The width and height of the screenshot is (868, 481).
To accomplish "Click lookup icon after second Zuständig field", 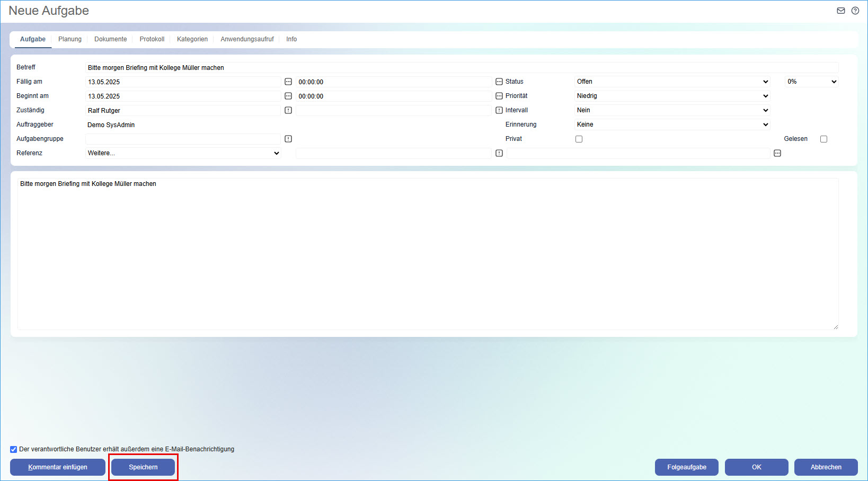I will [499, 110].
